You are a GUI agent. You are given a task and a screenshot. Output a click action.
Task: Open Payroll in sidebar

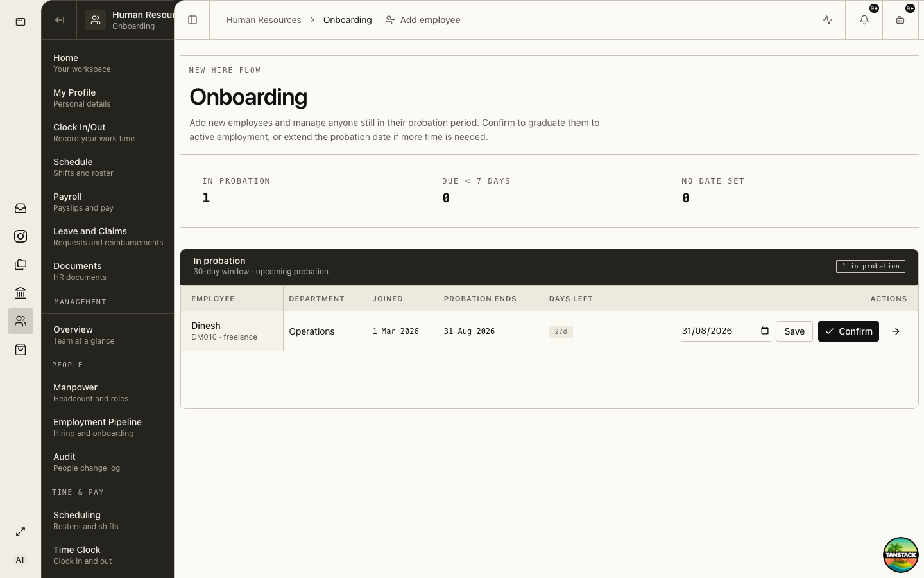tap(108, 202)
